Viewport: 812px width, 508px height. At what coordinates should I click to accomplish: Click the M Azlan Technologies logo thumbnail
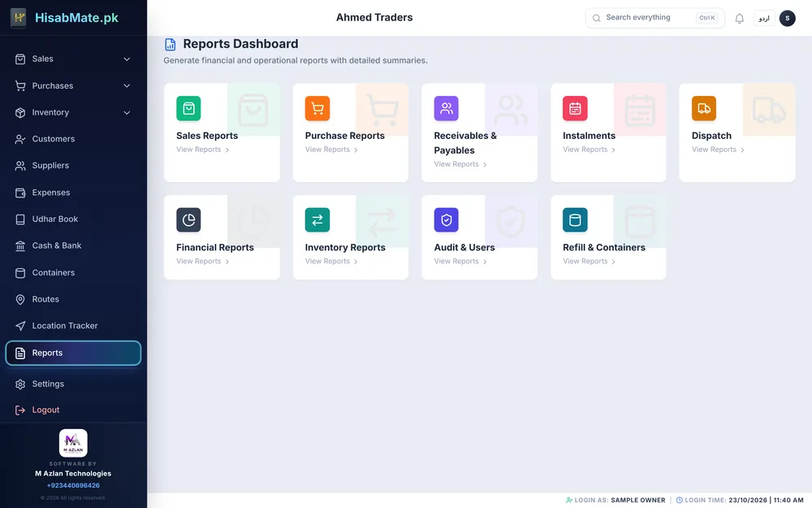(73, 443)
